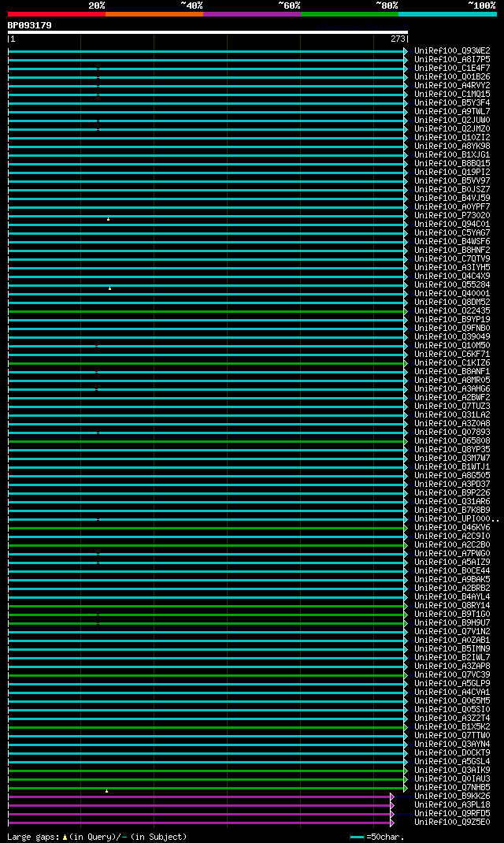Select the truncated label UniRef100_UPI000..
The height and width of the screenshot is (843, 504).
click(457, 519)
